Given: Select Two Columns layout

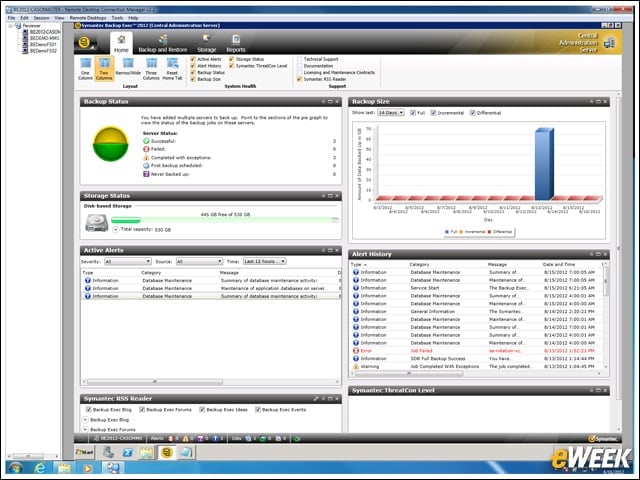Looking at the screenshot, I should click(x=104, y=69).
